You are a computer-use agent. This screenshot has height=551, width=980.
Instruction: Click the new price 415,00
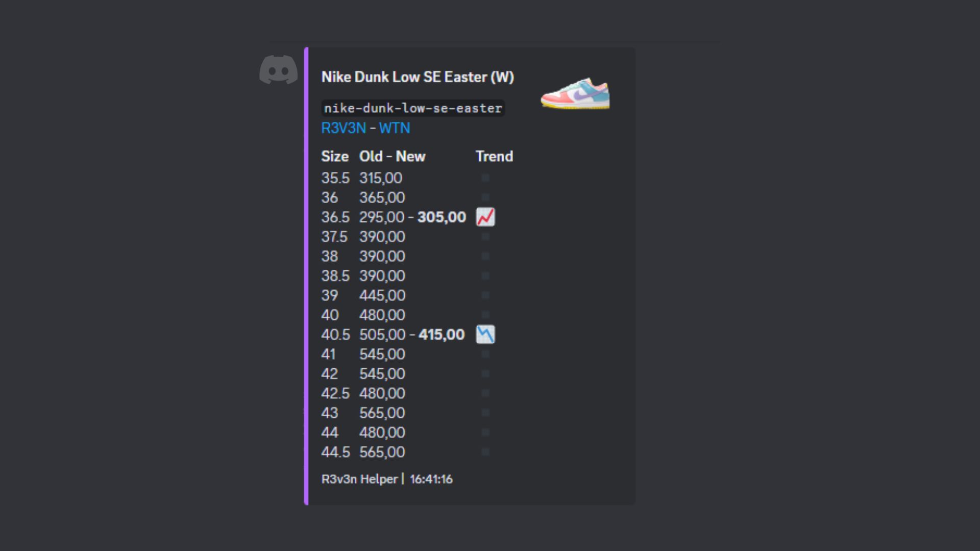(x=442, y=335)
